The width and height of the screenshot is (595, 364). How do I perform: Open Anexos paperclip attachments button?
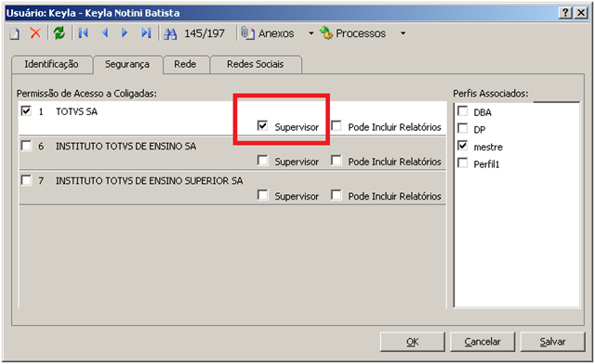coord(268,33)
